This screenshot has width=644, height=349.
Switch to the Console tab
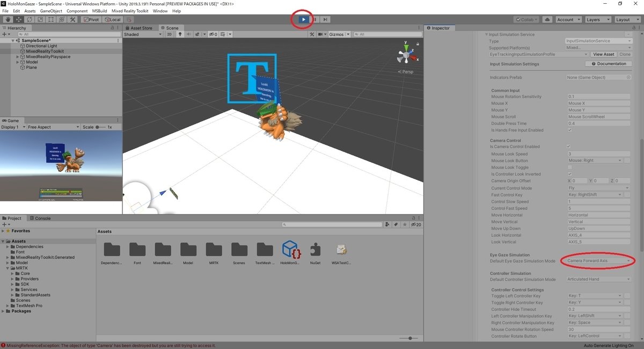(x=40, y=218)
